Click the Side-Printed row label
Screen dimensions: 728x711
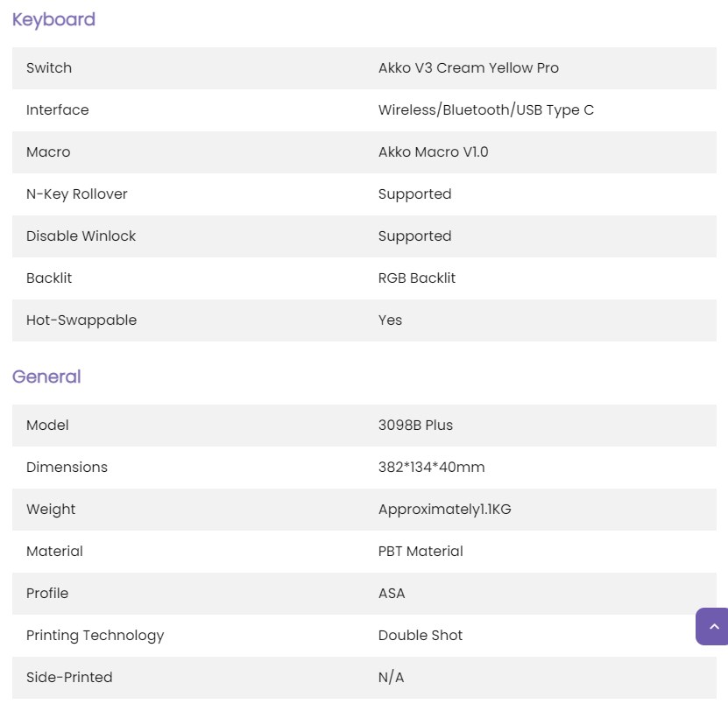pyautogui.click(x=69, y=677)
